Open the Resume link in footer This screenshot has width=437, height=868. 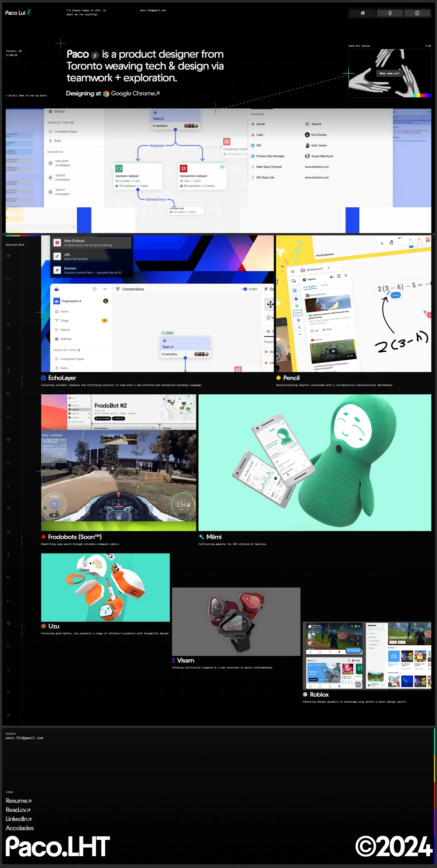point(18,801)
